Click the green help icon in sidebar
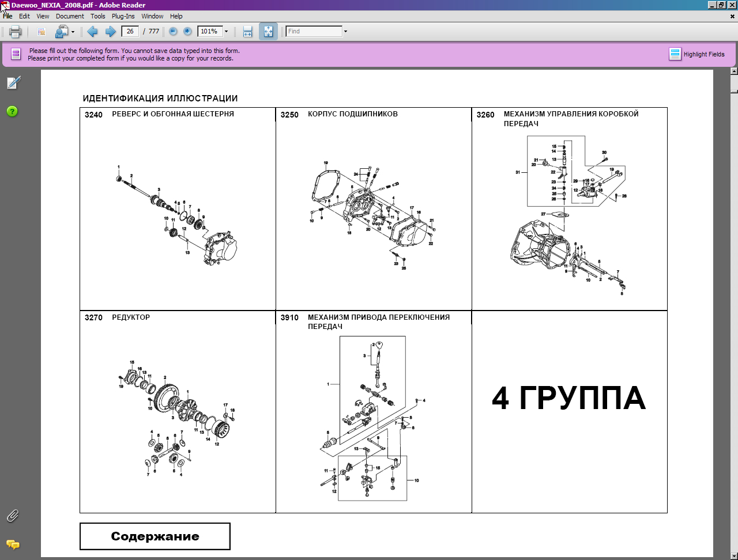The height and width of the screenshot is (560, 738). (12, 111)
